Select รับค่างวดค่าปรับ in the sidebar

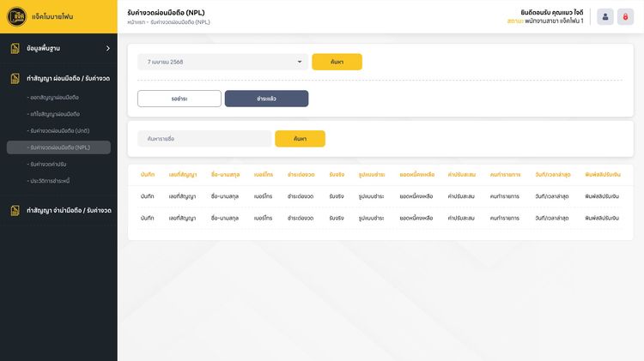50,164
